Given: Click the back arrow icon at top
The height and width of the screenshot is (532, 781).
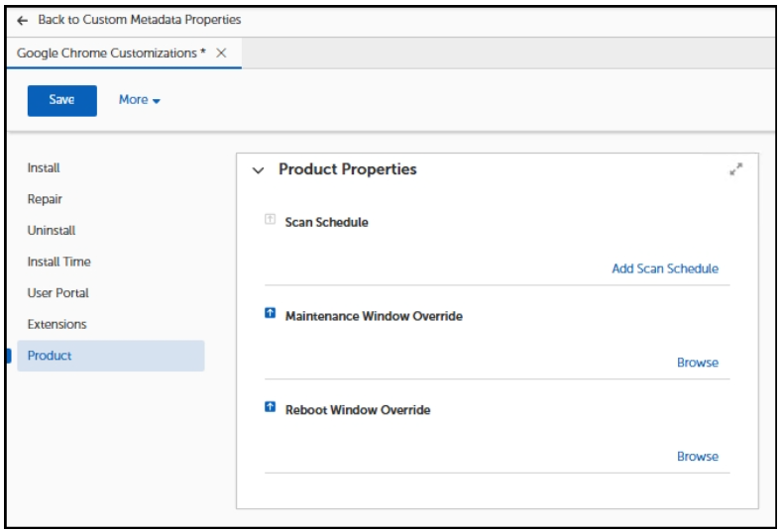Looking at the screenshot, I should [23, 20].
